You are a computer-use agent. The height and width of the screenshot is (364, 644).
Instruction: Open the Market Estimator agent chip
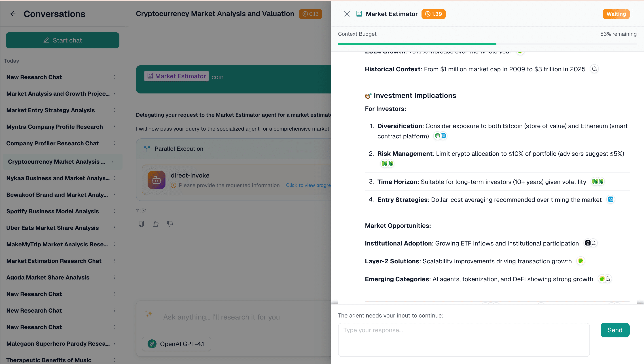pyautogui.click(x=176, y=76)
